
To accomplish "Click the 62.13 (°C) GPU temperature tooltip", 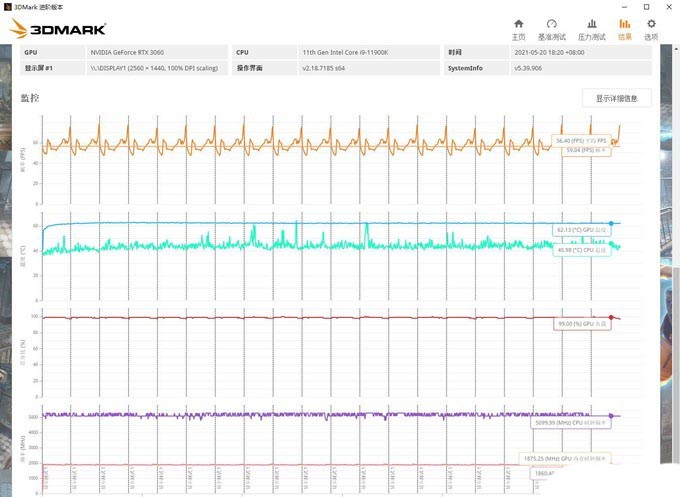I will (x=581, y=230).
